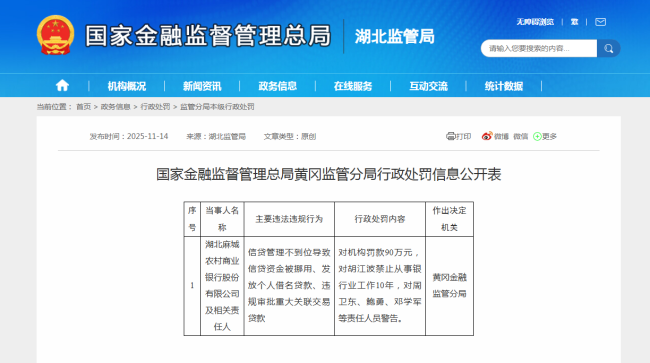Screen dimensions: 650x363
Task: Open the 统计数据 menu
Action: click(504, 86)
